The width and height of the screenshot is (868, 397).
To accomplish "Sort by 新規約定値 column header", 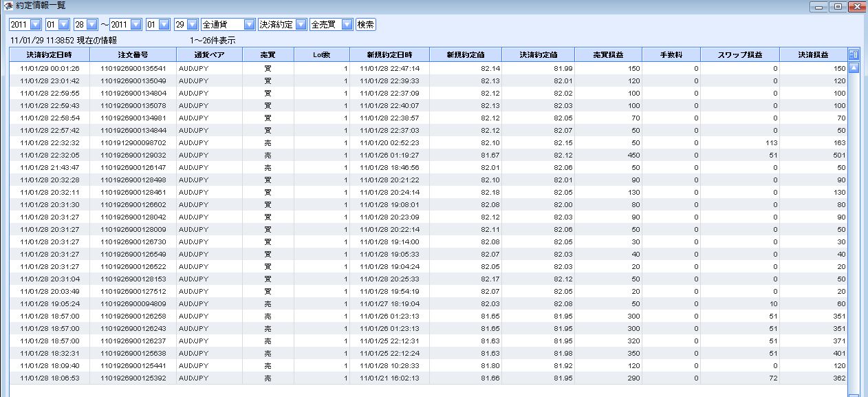I will point(466,54).
